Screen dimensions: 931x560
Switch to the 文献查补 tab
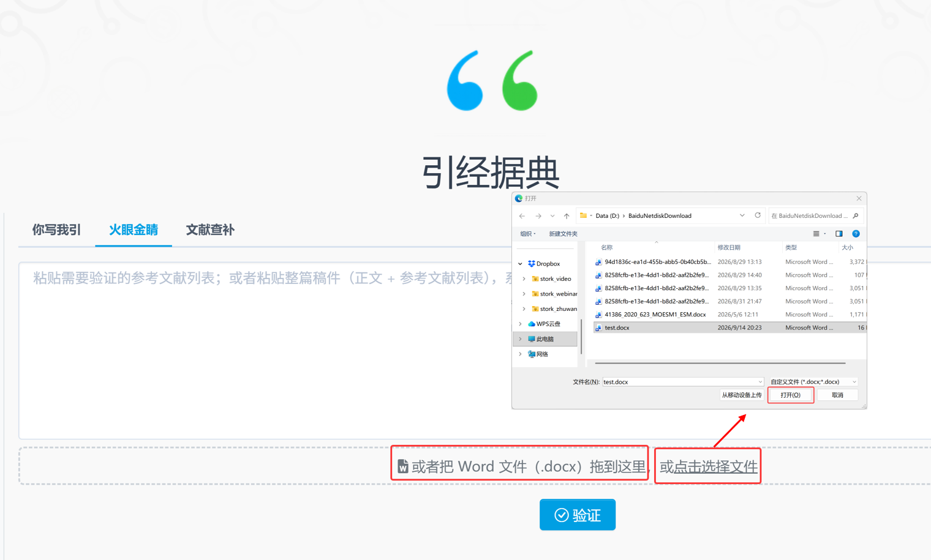point(210,230)
